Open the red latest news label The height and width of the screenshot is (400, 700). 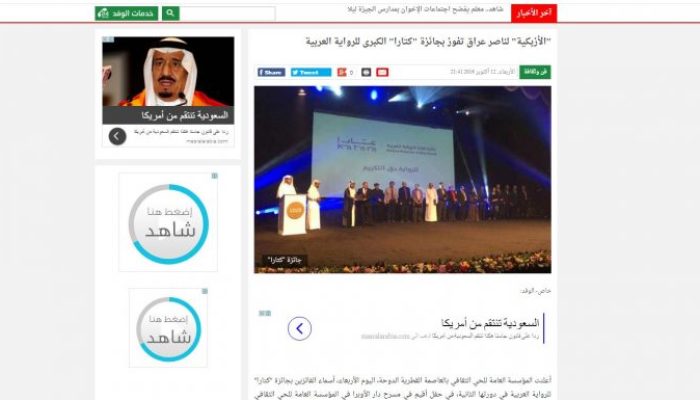click(534, 13)
